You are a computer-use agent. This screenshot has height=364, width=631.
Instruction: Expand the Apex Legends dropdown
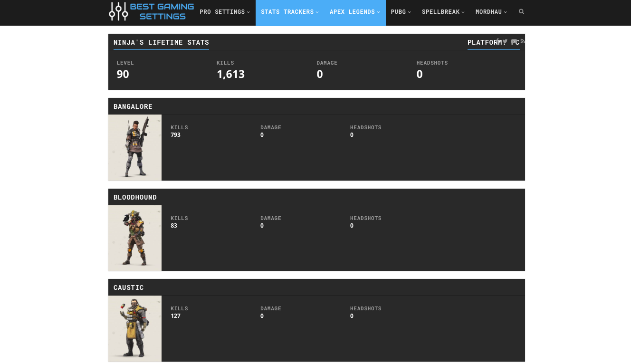pyautogui.click(x=352, y=12)
